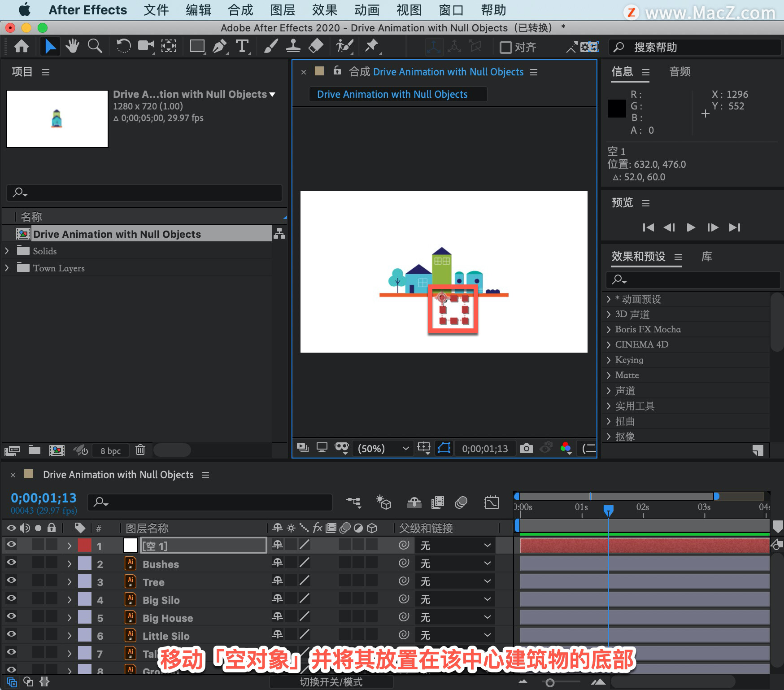The width and height of the screenshot is (784, 690).
Task: Select the Clone Stamp tool
Action: [x=293, y=46]
